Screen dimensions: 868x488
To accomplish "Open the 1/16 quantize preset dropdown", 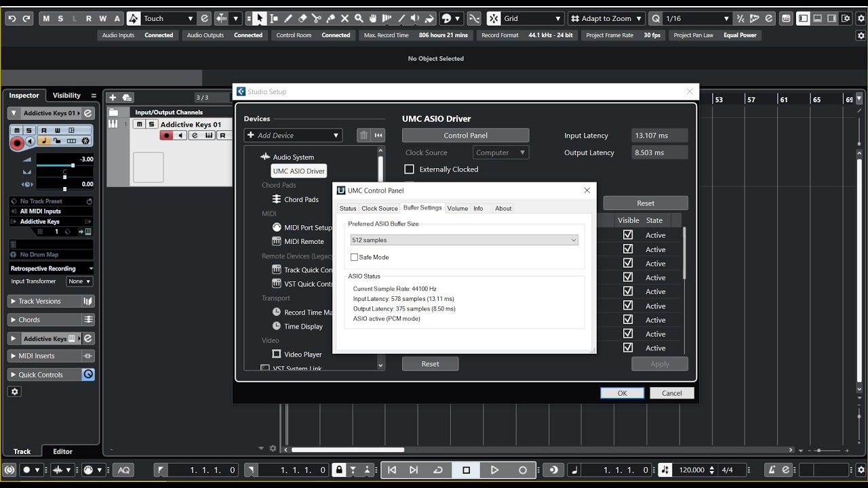I will tap(697, 18).
